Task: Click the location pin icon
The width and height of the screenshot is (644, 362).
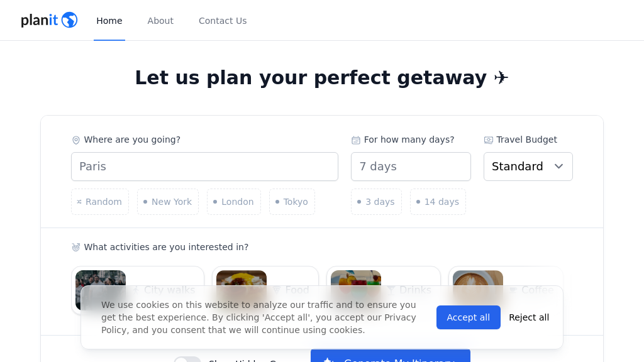Action: (76, 140)
